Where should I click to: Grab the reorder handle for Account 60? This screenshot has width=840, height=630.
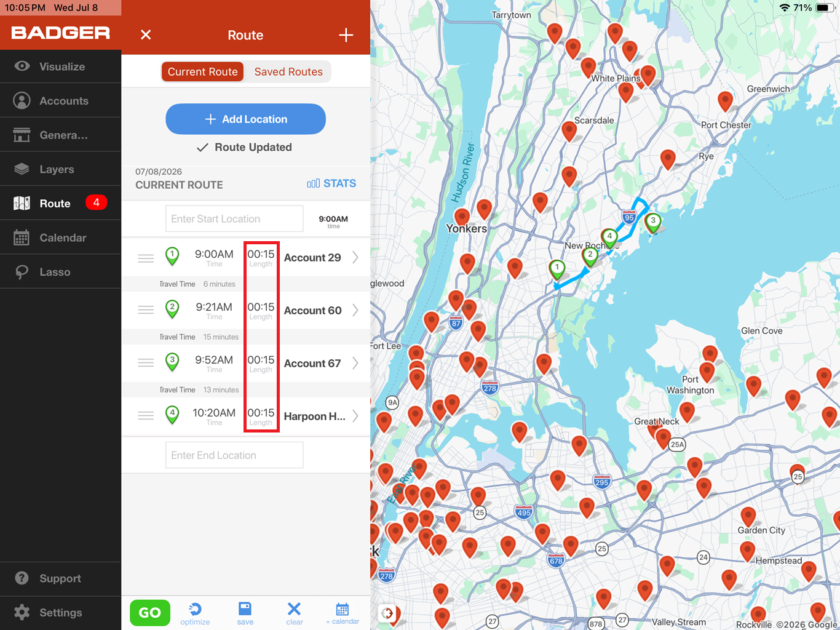(x=146, y=310)
